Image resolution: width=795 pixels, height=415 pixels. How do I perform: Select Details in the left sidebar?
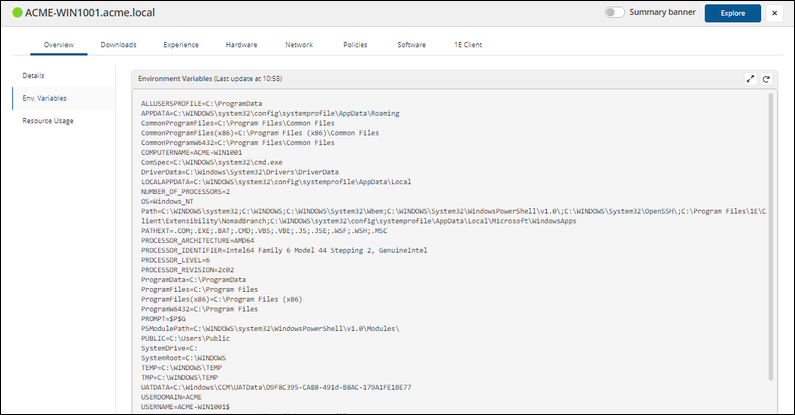click(34, 75)
